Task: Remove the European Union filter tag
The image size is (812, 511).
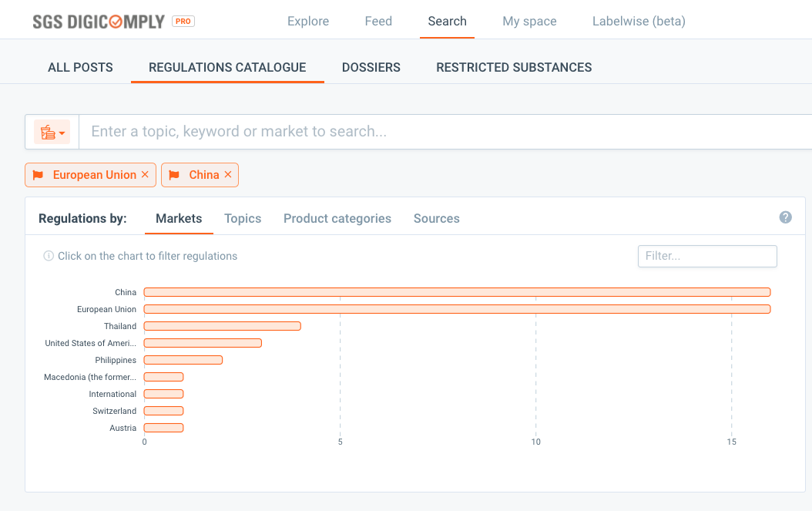Action: tap(145, 175)
